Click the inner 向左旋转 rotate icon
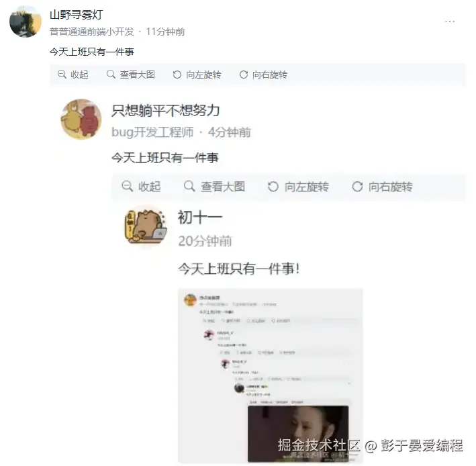Viewport: 476px width, 466px height. coord(273,187)
